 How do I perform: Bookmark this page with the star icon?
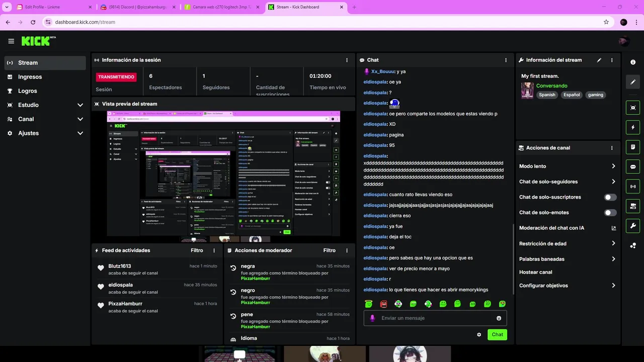(606, 22)
